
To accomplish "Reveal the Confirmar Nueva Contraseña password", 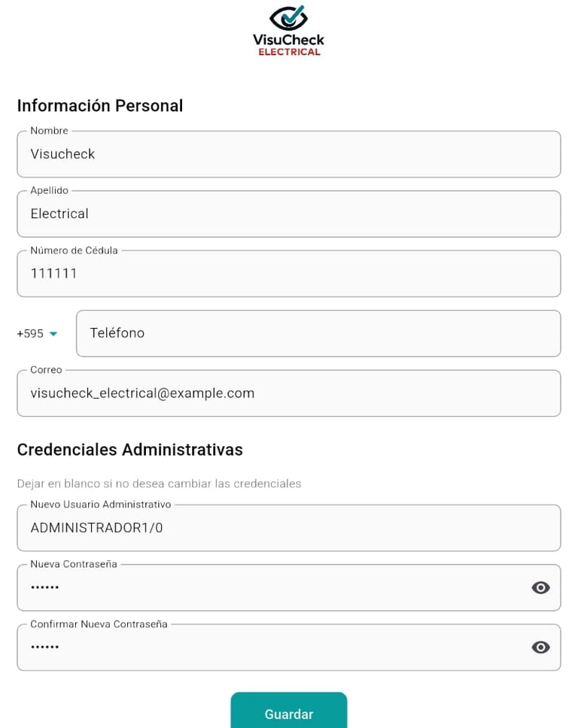I will click(540, 648).
